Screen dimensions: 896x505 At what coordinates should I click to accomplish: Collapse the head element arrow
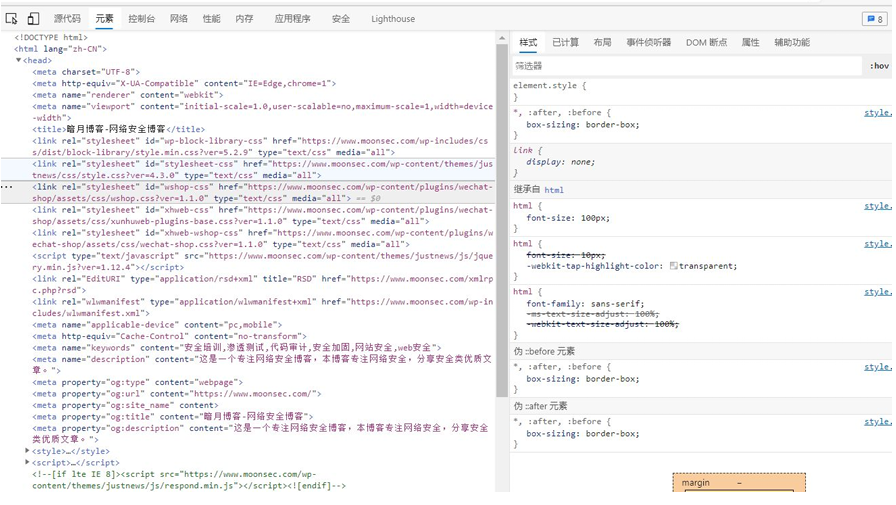[18, 60]
